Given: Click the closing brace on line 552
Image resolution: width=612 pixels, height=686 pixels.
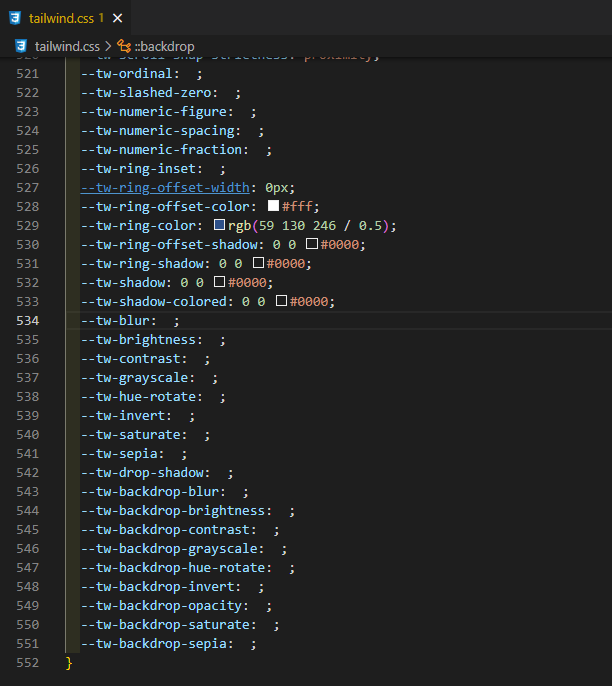Looking at the screenshot, I should coord(69,663).
